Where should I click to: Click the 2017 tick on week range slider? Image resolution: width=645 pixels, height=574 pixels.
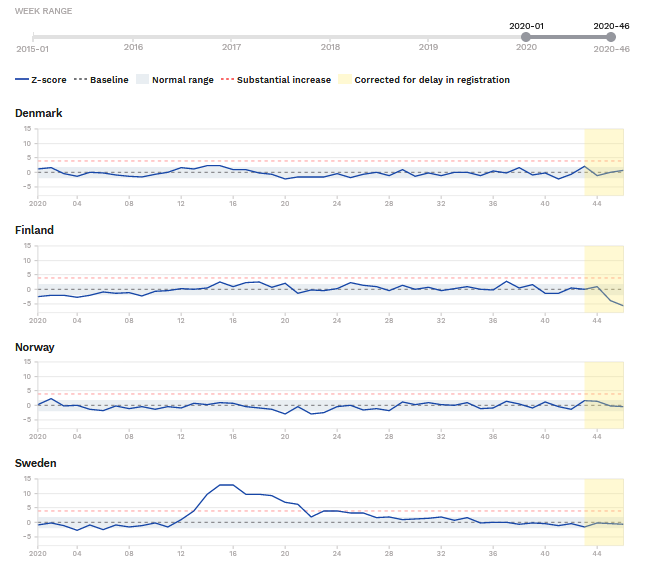coord(232,47)
